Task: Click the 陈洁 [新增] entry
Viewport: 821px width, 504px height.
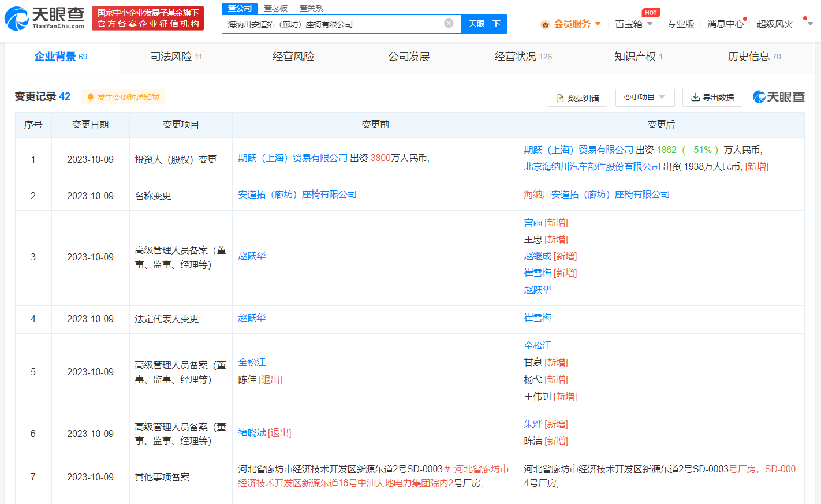Action: pyautogui.click(x=546, y=441)
